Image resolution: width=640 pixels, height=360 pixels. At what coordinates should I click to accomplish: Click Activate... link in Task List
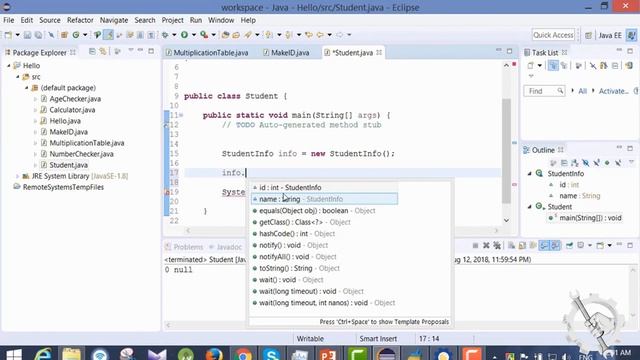click(x=613, y=91)
